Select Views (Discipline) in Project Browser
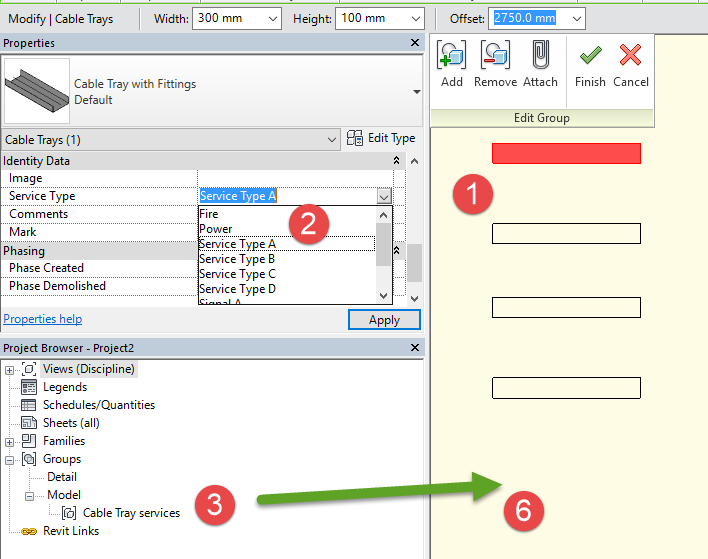This screenshot has height=559, width=708. [88, 369]
